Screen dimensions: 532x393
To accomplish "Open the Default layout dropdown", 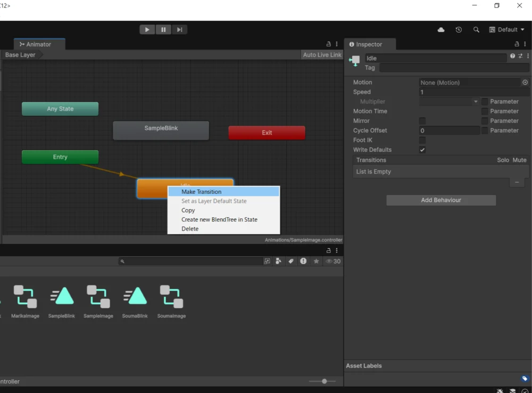I will tap(507, 30).
